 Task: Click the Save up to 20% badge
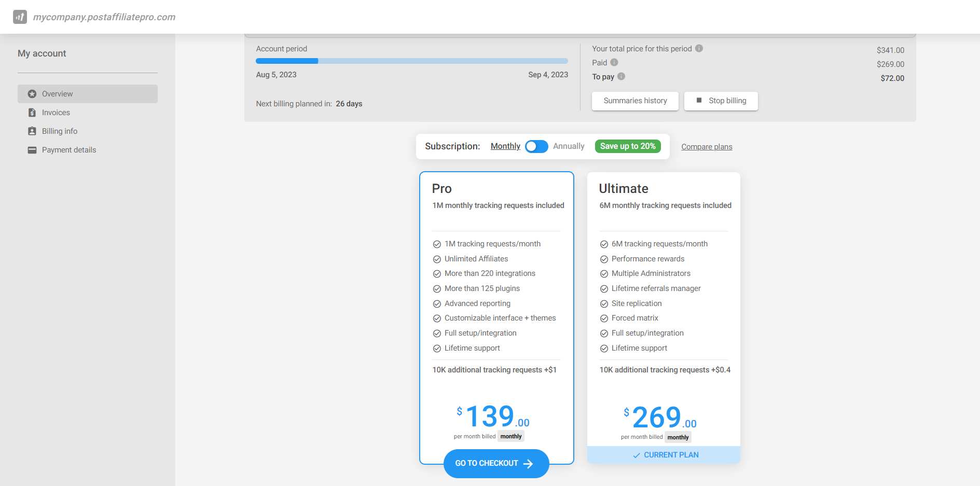tap(628, 146)
